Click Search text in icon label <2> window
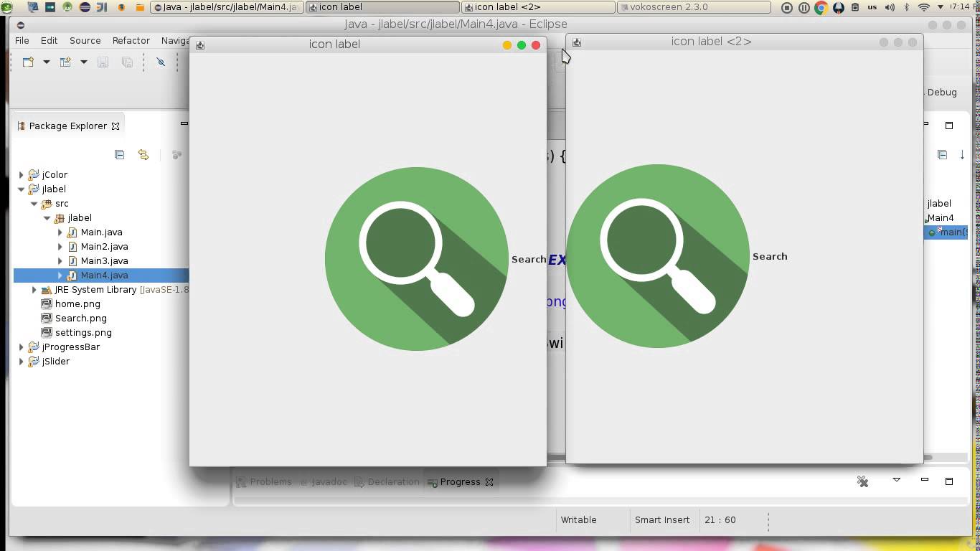The image size is (980, 551). [770, 256]
